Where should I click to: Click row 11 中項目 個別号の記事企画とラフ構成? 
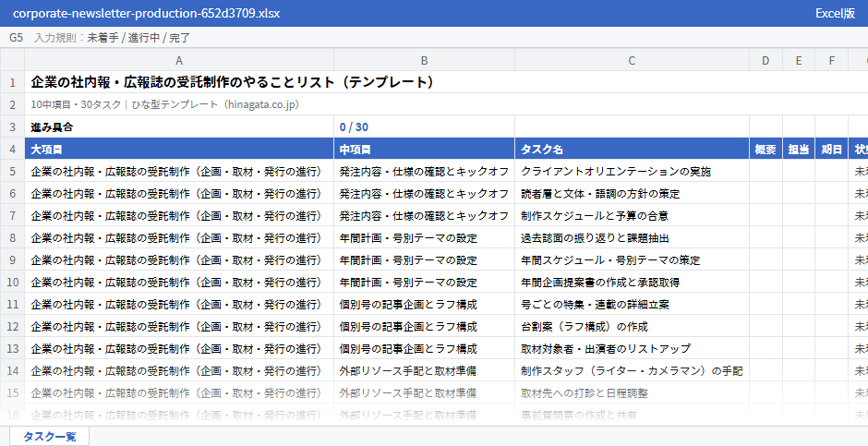tap(424, 304)
